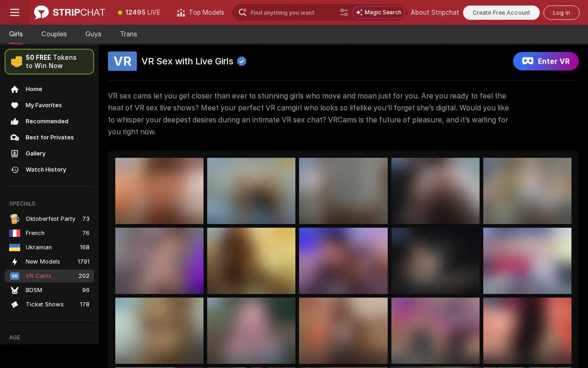Click the blue verified badge beside the heading
588x368 pixels.
pos(242,61)
